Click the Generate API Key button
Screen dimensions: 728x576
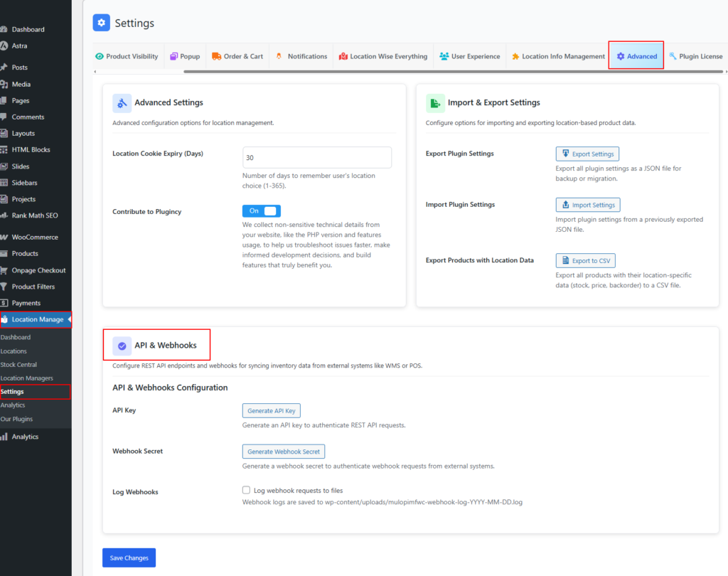[271, 411]
